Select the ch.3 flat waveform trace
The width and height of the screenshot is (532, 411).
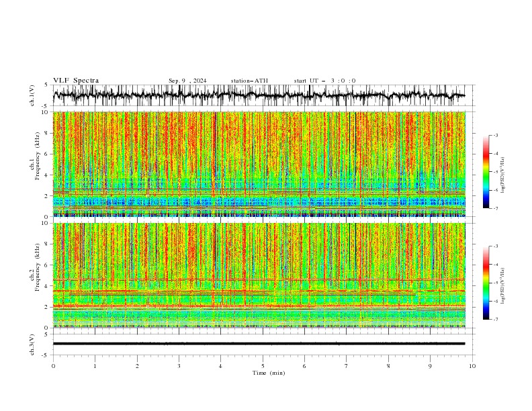(x=259, y=344)
